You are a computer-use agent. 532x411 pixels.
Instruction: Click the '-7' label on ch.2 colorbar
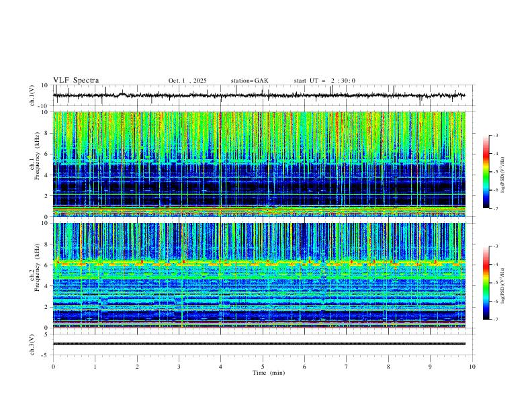point(495,320)
